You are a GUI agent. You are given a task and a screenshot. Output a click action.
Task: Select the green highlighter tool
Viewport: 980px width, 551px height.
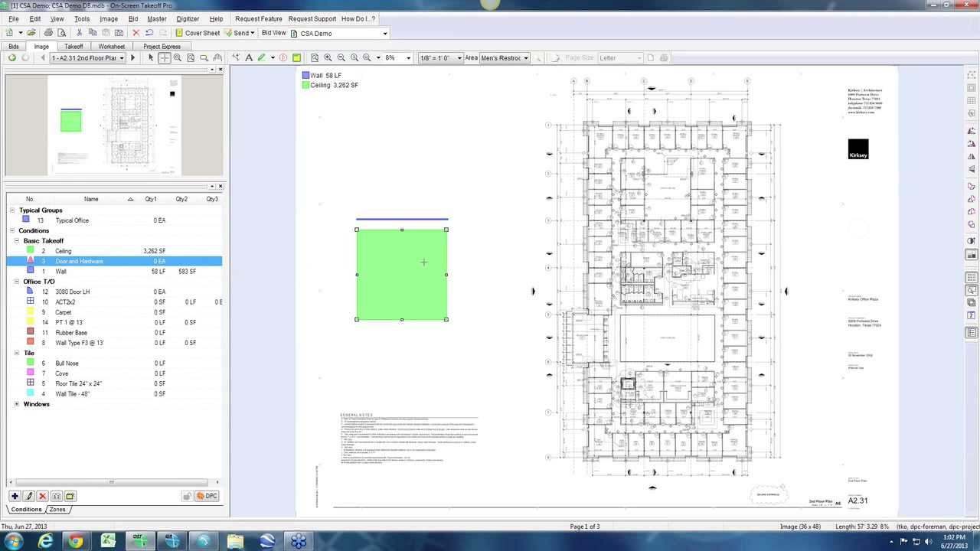(x=262, y=57)
